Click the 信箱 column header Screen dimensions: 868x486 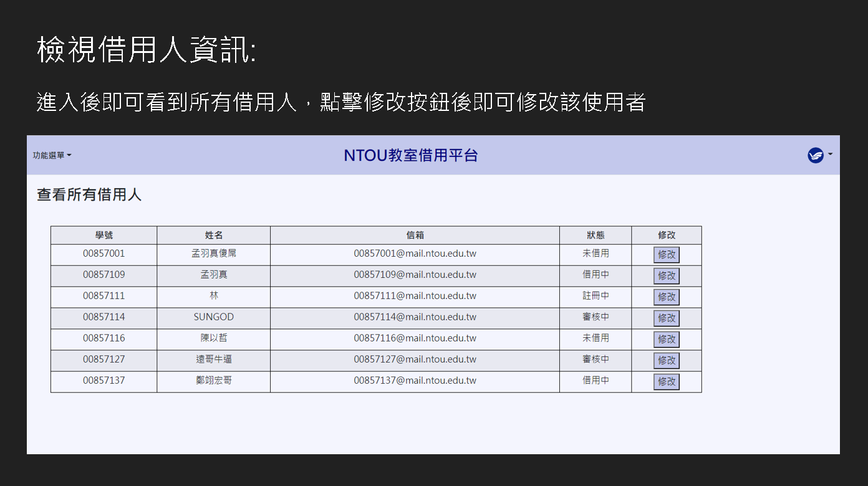(415, 235)
